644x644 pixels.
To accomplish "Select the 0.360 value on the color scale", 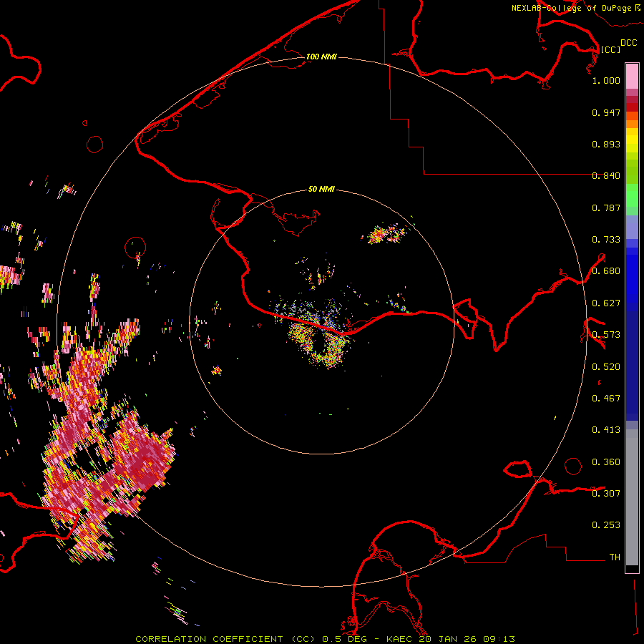I will pyautogui.click(x=606, y=462).
